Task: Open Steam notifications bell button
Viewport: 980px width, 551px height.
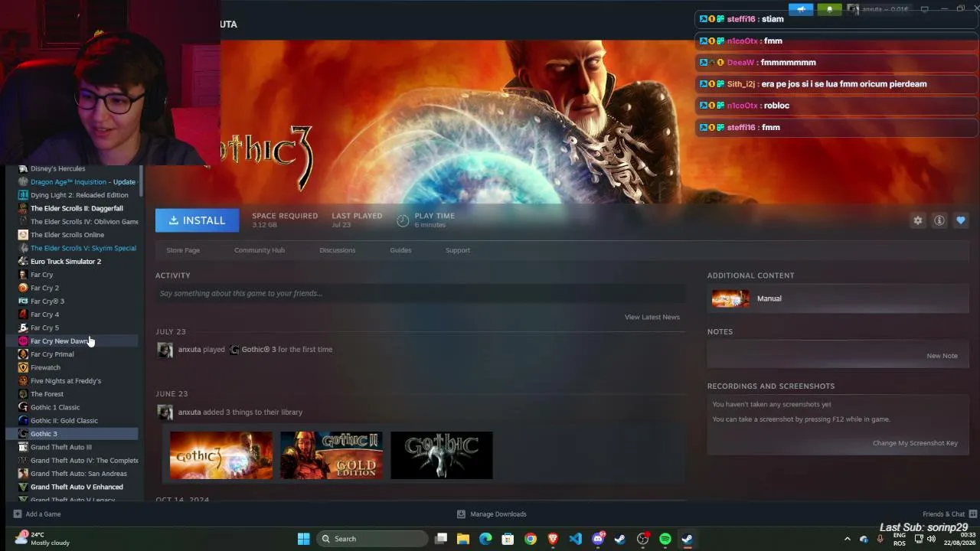Action: 829,9
